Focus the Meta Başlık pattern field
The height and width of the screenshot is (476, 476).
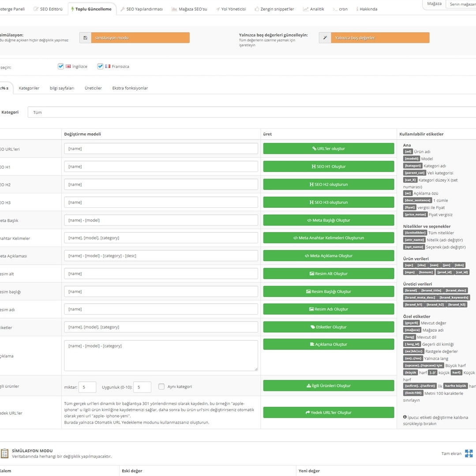[x=161, y=220]
